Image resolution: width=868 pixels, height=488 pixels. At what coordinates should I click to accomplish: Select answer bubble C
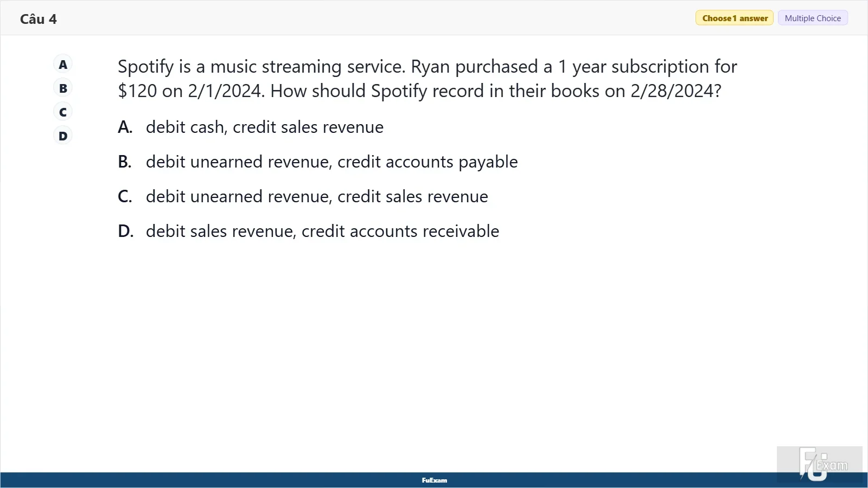(x=63, y=112)
